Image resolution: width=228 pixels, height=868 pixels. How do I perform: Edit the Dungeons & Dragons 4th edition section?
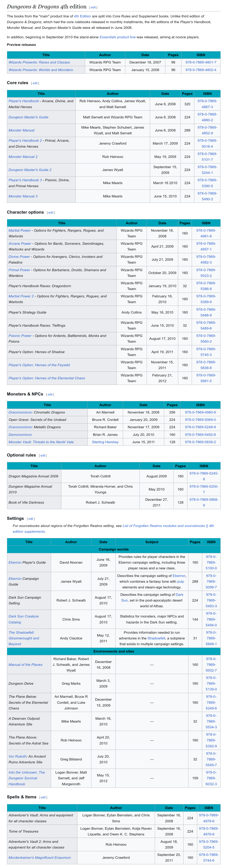93,7
